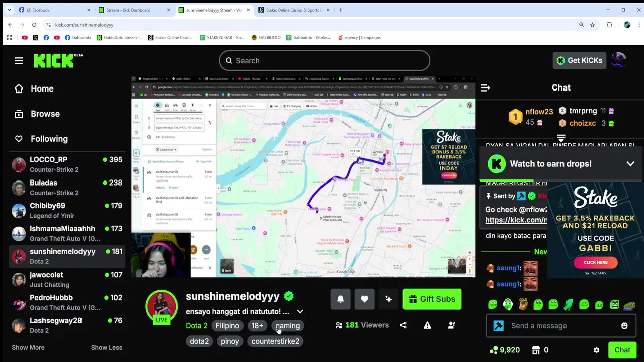Click the zoom magnifier icon in the address bar

click(581, 25)
